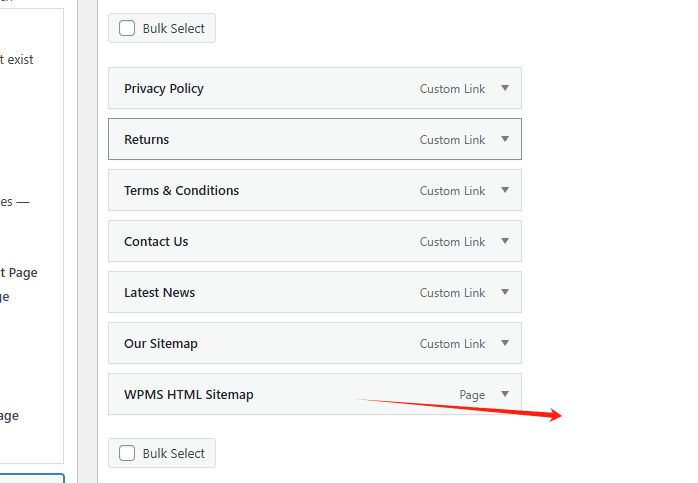The width and height of the screenshot is (698, 483).
Task: Select the Privacy Policy menu item title
Action: (x=164, y=89)
